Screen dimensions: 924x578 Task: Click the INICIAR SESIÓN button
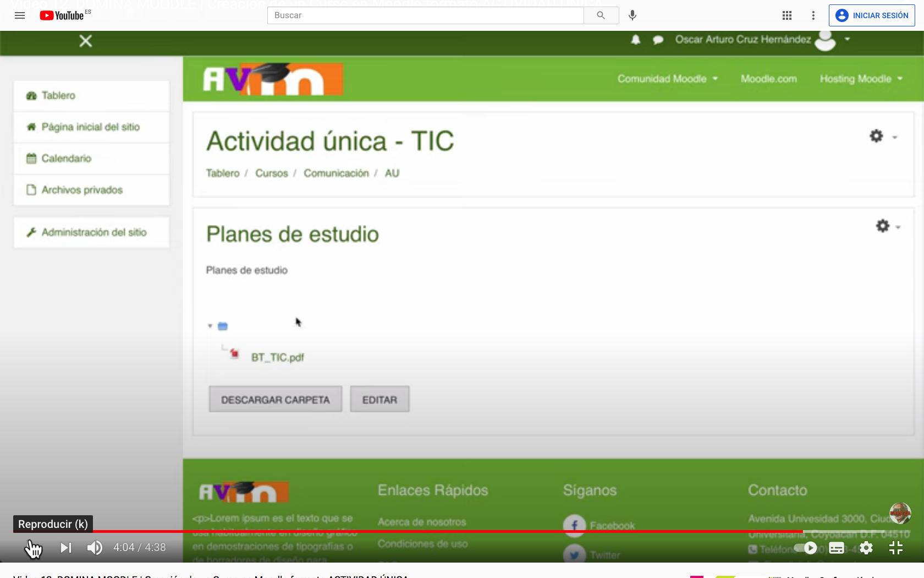click(x=872, y=15)
